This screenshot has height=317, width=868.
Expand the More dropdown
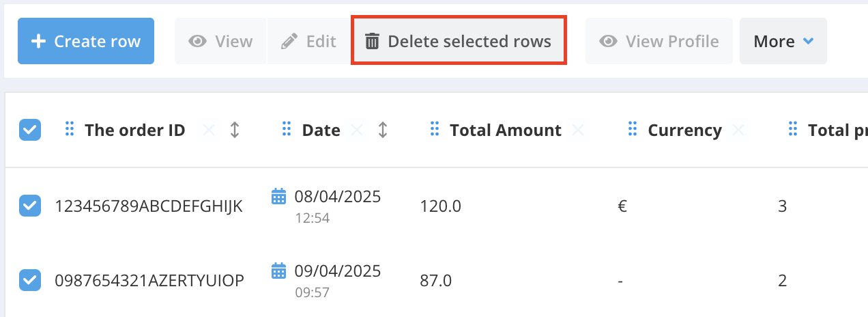[783, 41]
